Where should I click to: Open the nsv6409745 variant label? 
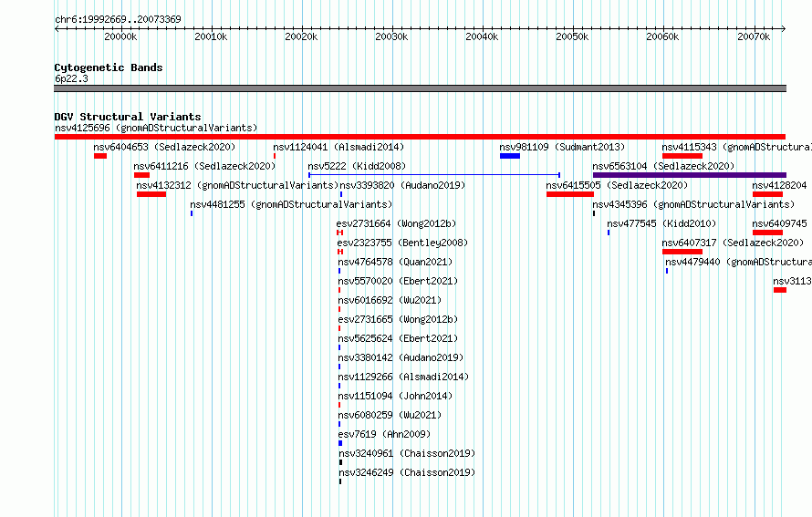click(779, 223)
